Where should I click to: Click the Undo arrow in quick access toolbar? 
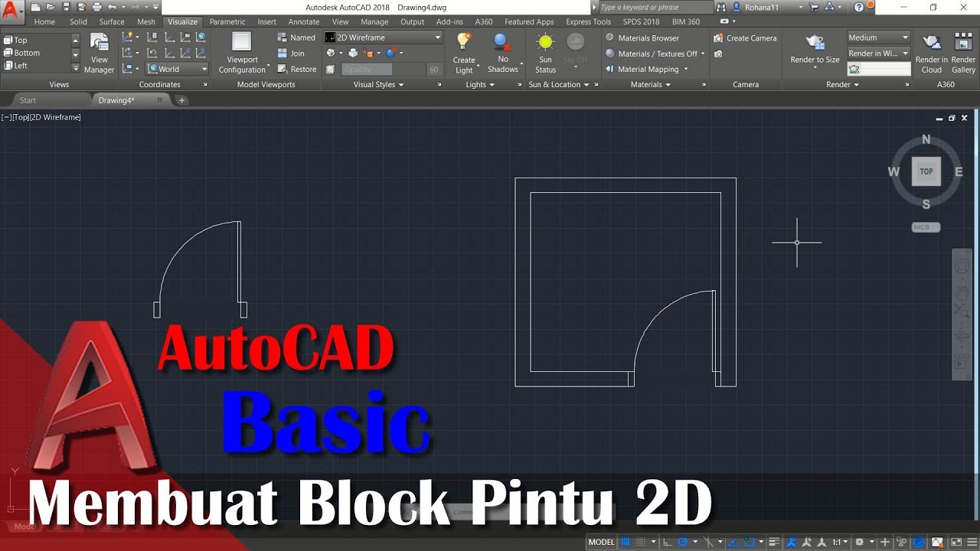(x=112, y=7)
